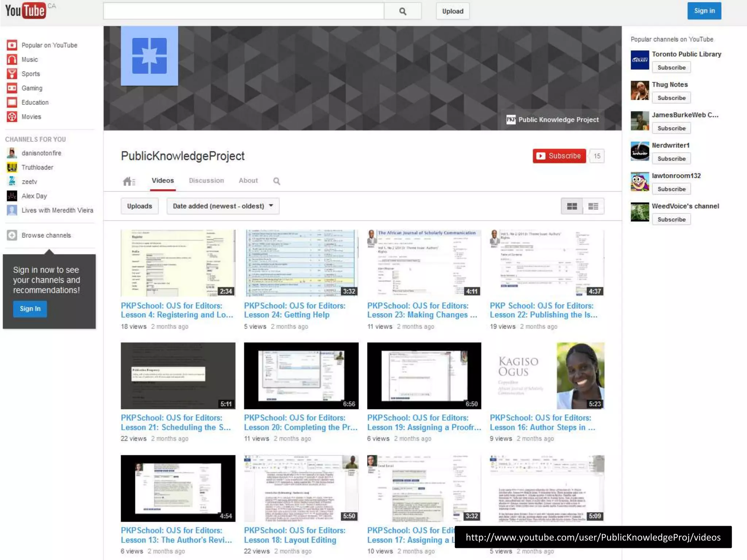Open Lesson 22 Publishing thumbnail
The image size is (747, 560).
(547, 263)
